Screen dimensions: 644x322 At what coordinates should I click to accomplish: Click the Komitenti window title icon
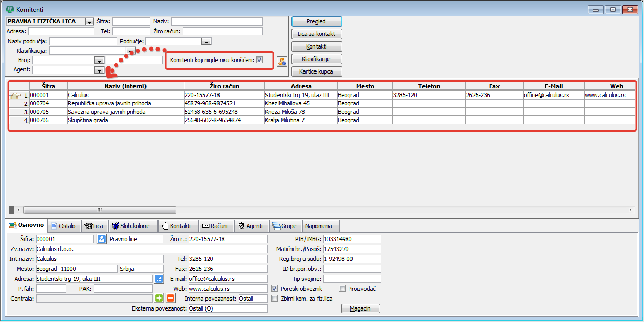click(x=9, y=9)
